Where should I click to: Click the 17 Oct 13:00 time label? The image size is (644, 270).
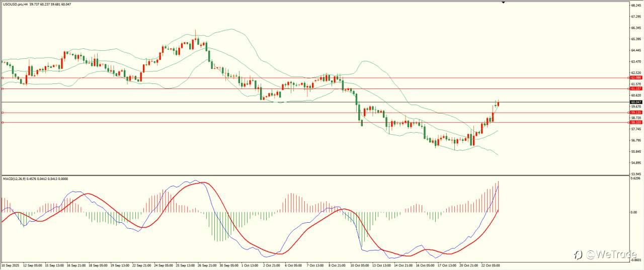448,264
